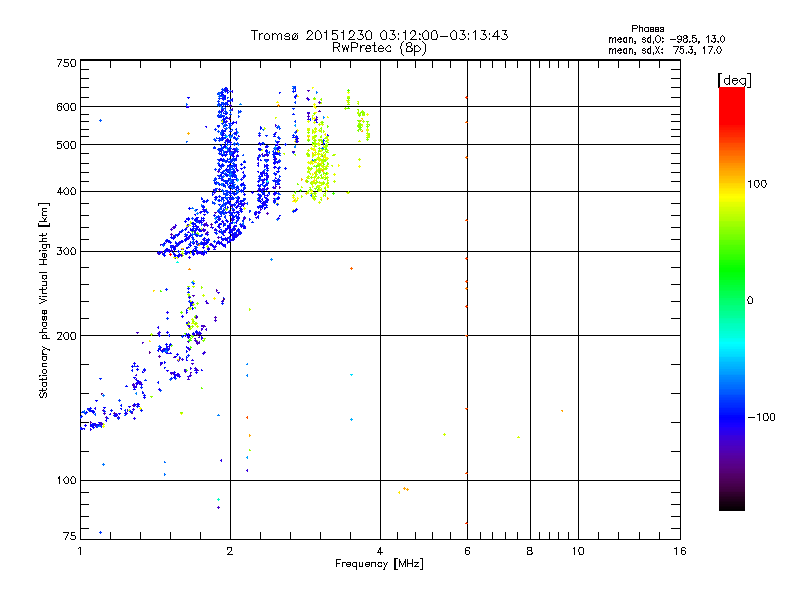
Task: Click the plot title "Tromsø 20151230 03:12:00-03:13:43"
Action: point(379,35)
